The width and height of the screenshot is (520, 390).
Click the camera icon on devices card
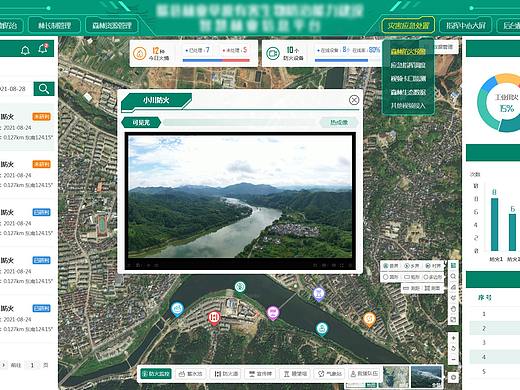(272, 53)
